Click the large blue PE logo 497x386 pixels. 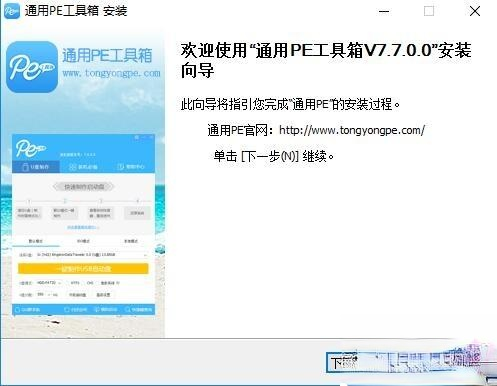(x=32, y=67)
